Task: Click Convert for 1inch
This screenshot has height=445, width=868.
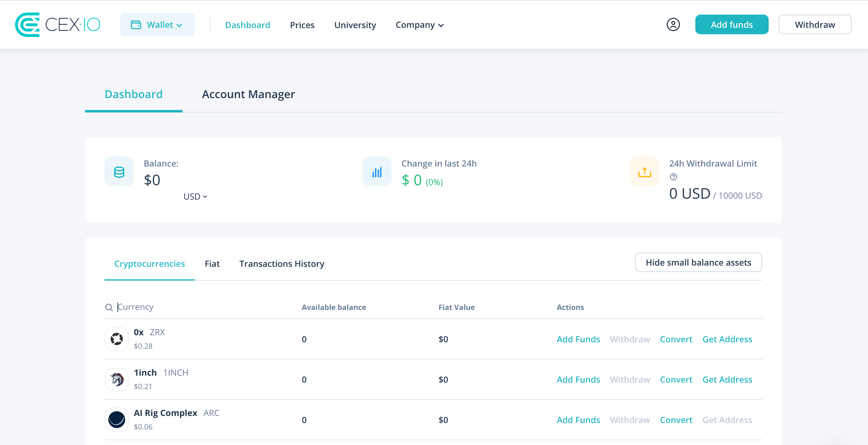Action: tap(676, 380)
